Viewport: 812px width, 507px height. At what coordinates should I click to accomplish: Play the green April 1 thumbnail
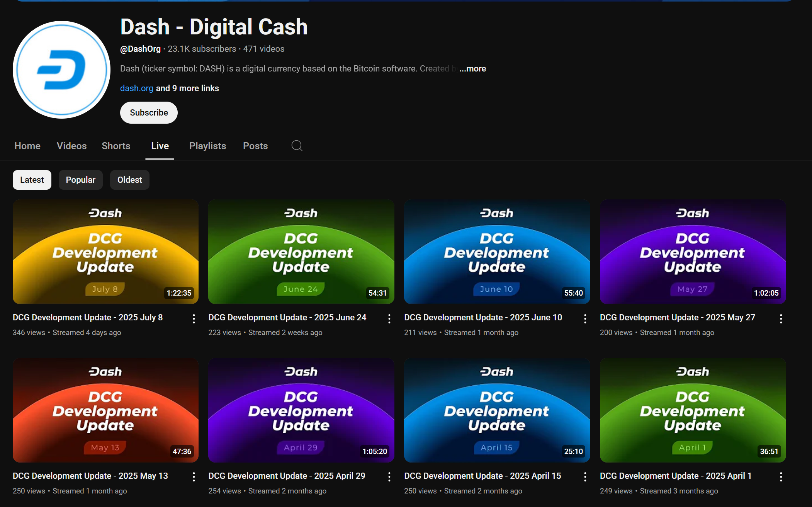[x=693, y=410]
